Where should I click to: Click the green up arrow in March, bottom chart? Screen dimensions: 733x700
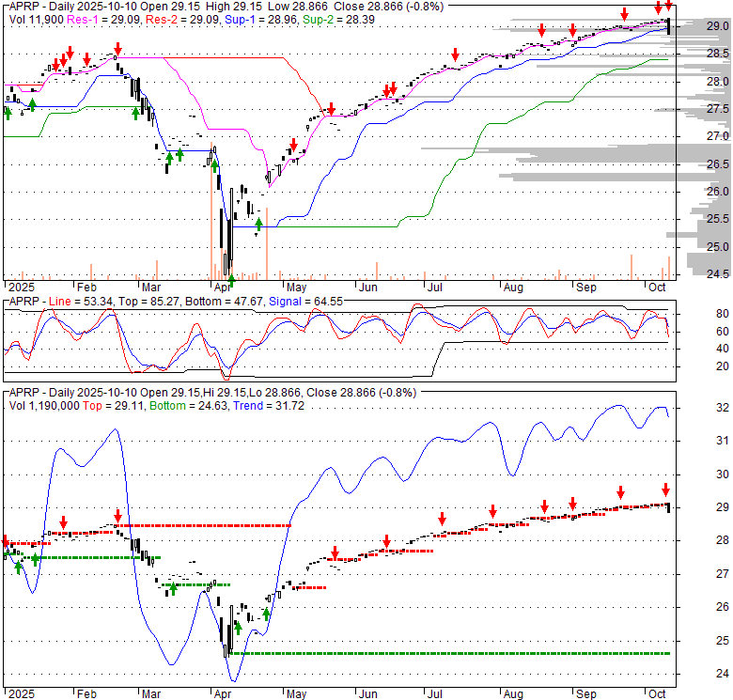click(172, 589)
